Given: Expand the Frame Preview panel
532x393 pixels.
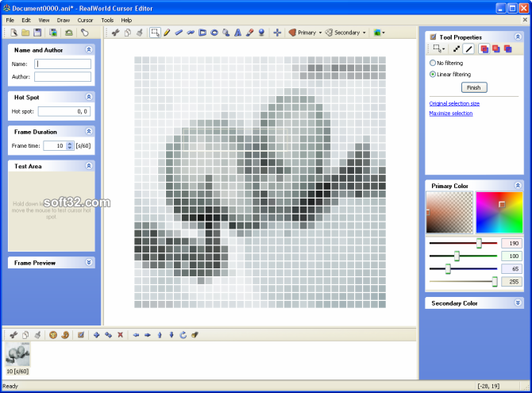Looking at the screenshot, I should click(x=89, y=262).
